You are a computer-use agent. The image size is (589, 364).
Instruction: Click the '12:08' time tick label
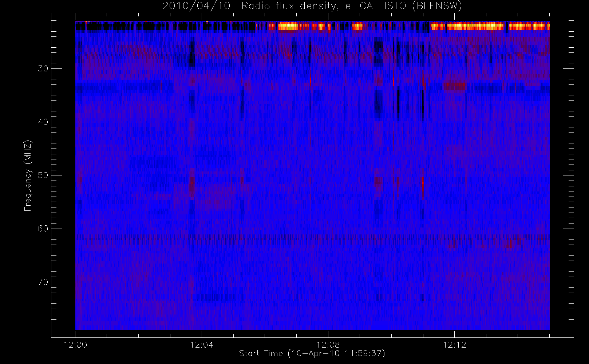click(328, 345)
